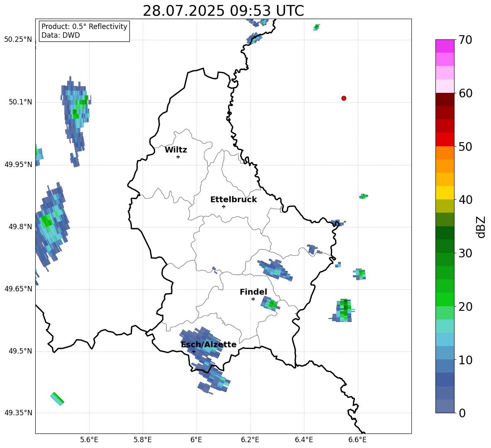The height and width of the screenshot is (448, 491).
Task: Click the radar echo just east of Findel
Action: point(270,303)
